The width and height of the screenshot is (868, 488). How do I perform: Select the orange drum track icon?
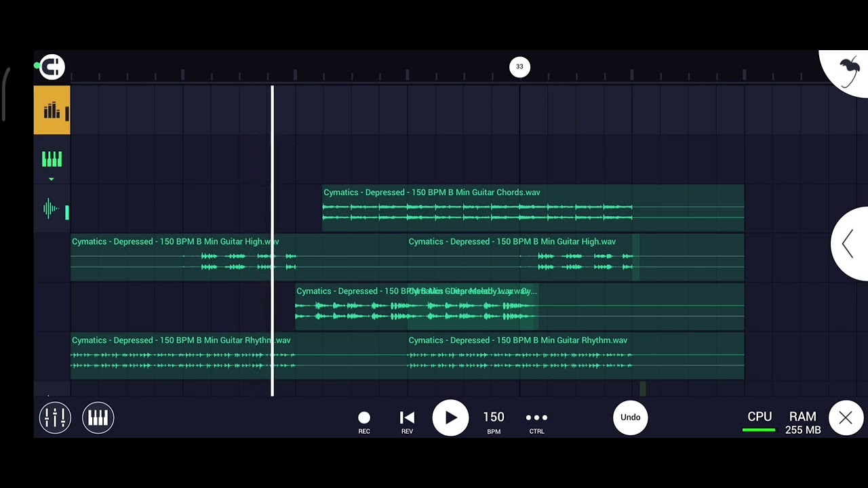pos(52,110)
